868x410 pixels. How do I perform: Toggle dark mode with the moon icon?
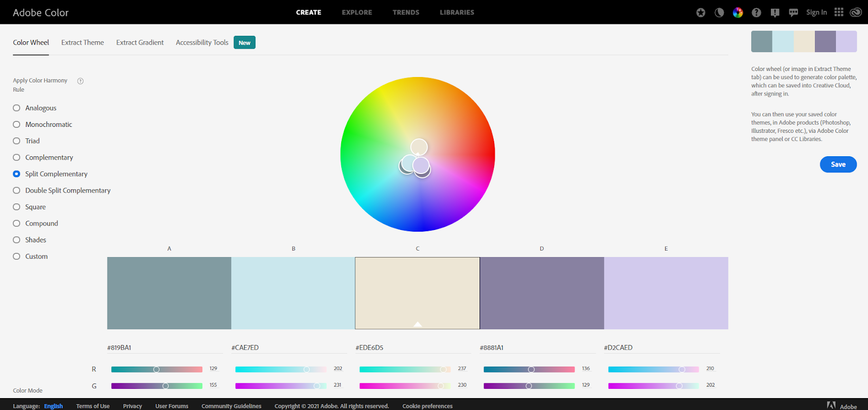(719, 12)
